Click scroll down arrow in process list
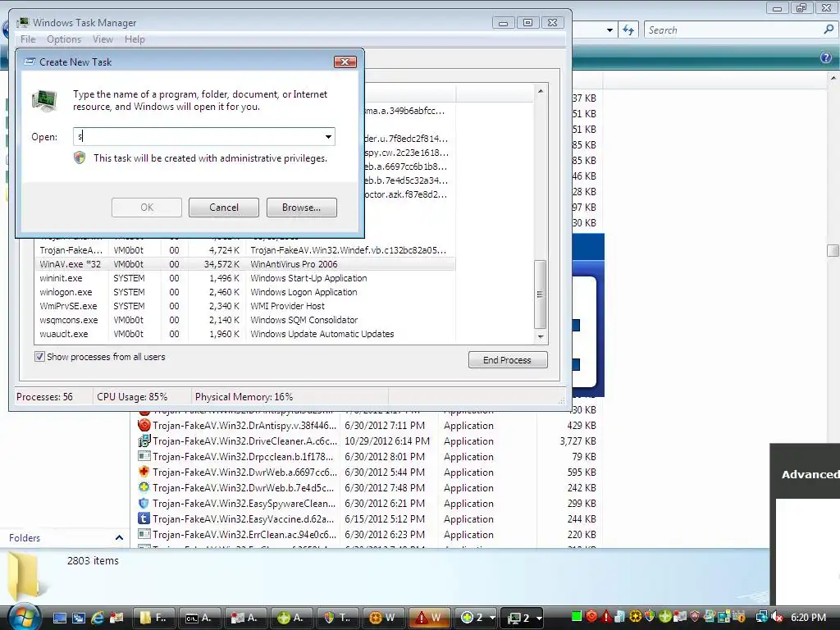 [540, 337]
